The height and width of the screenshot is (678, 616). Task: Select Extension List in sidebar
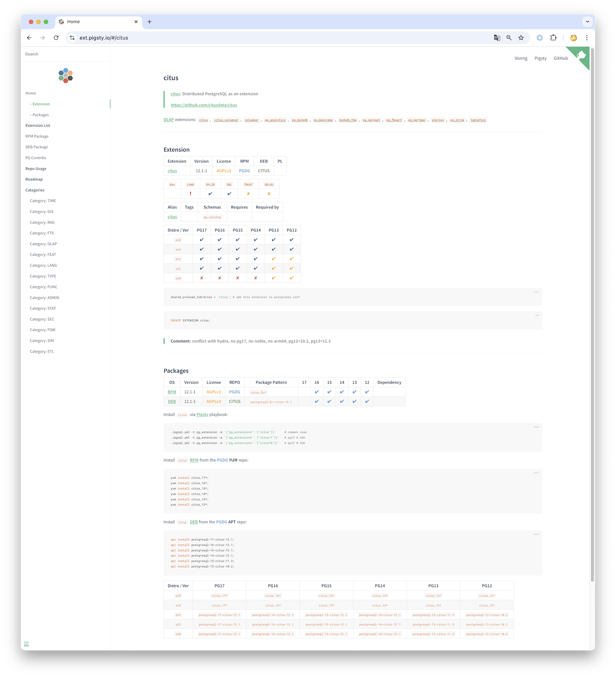(x=38, y=125)
